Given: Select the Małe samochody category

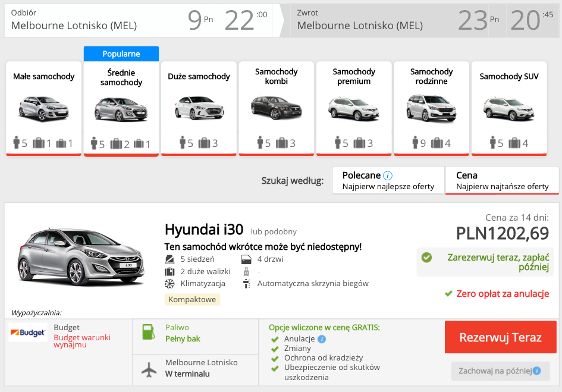Looking at the screenshot, I should click(x=44, y=108).
